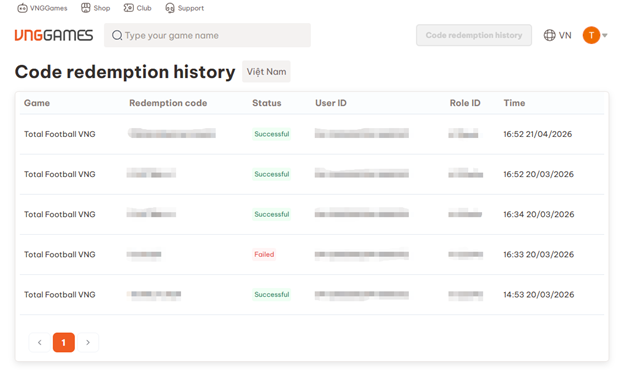The height and width of the screenshot is (376, 624).
Task: Go to the next page arrow
Action: 88,342
